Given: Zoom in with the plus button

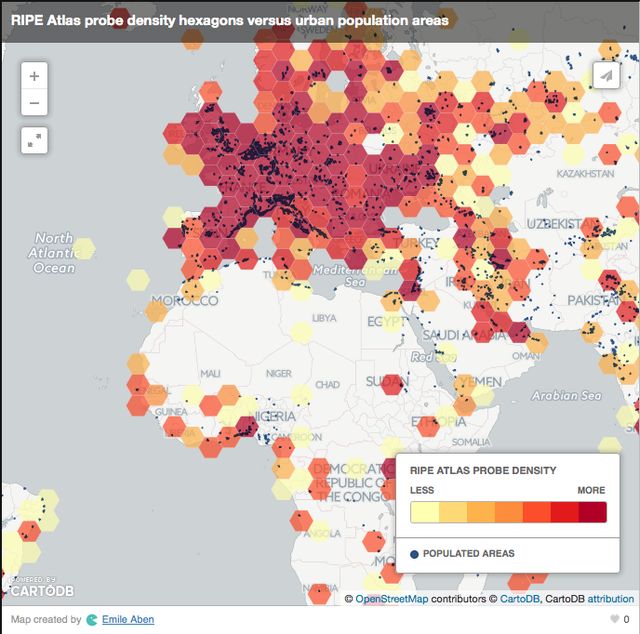Looking at the screenshot, I should (34, 76).
